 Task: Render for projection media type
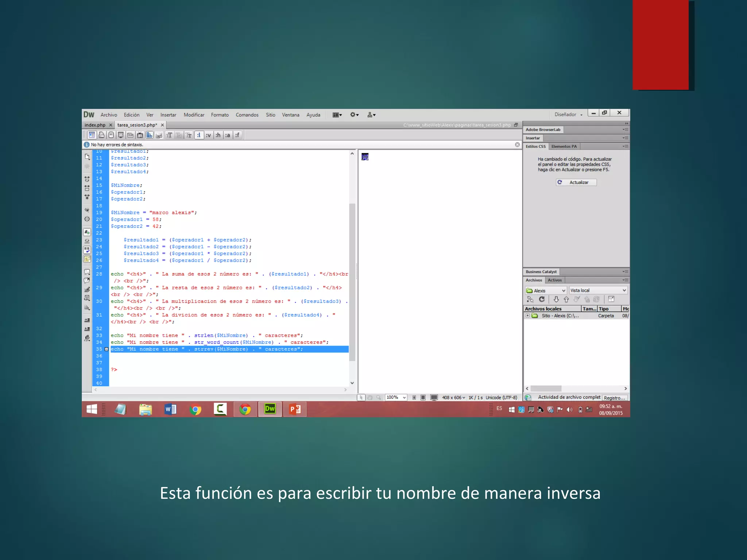[120, 135]
